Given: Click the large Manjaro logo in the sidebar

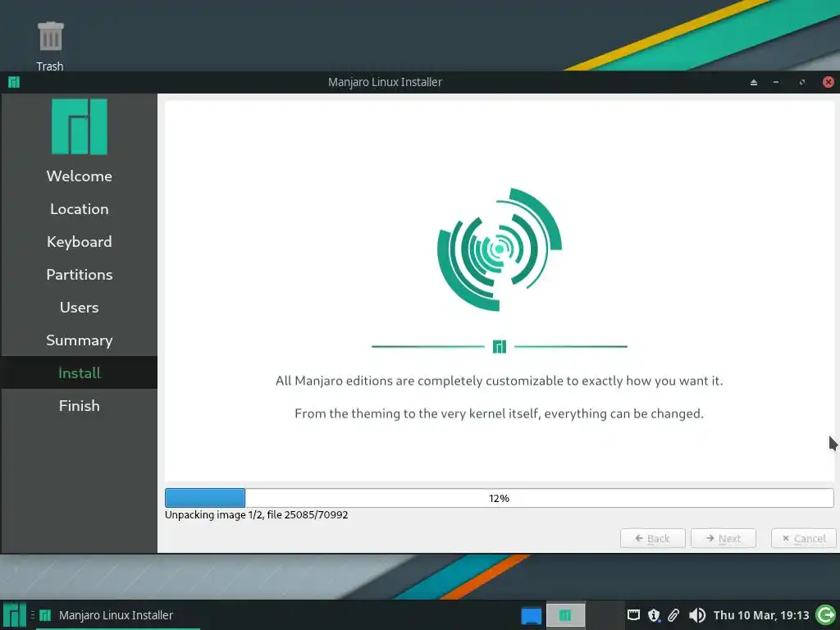Looking at the screenshot, I should click(80, 126).
